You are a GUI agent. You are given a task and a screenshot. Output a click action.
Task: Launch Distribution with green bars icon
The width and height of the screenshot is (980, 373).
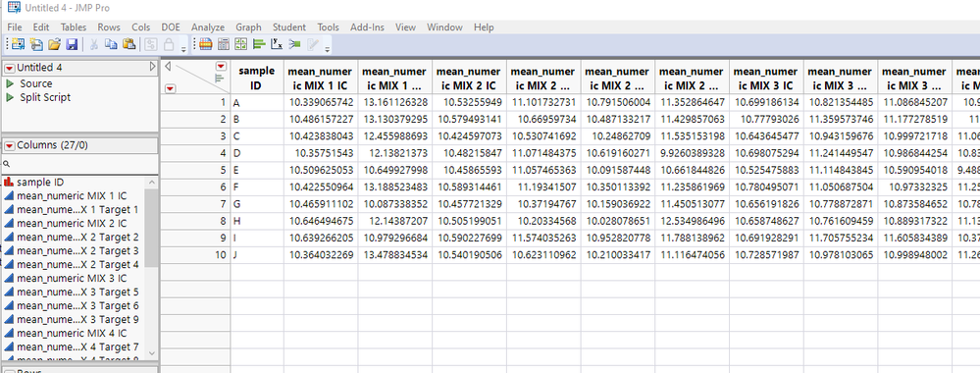[x=259, y=44]
